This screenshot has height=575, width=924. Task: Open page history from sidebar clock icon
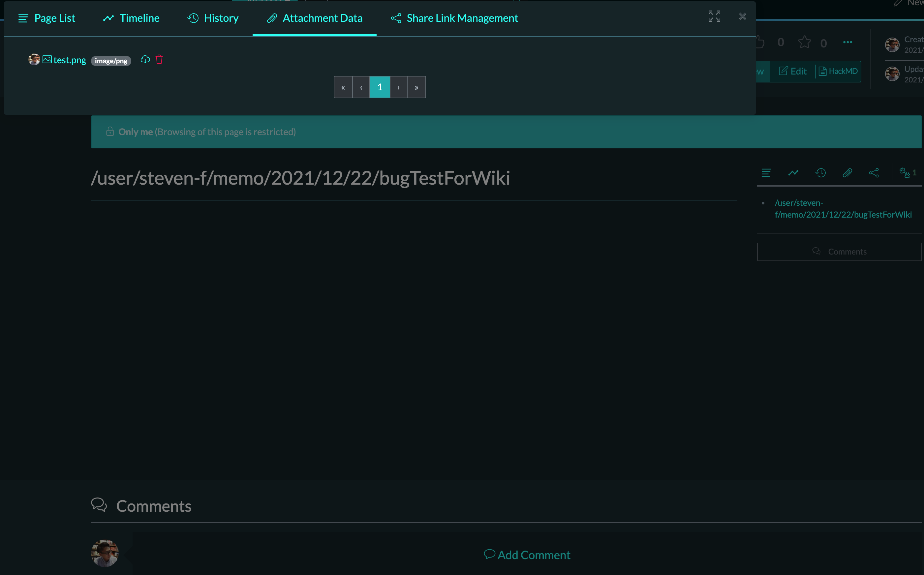(x=820, y=173)
